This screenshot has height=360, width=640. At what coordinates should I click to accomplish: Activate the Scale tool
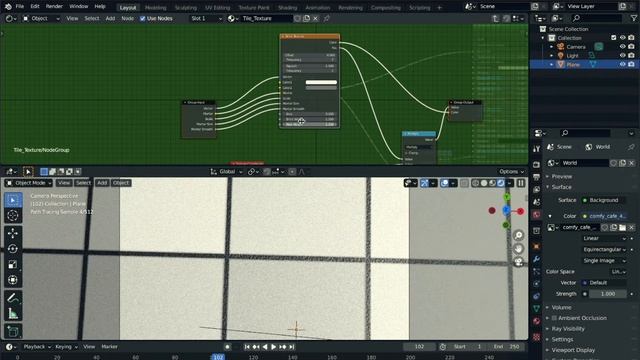(x=13, y=264)
